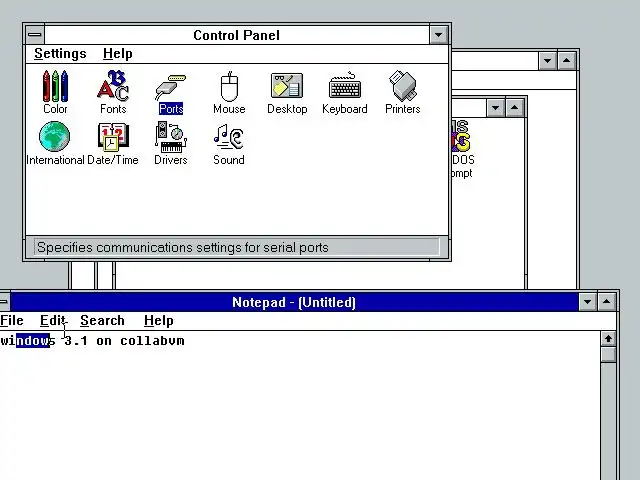Minimize the Control Panel window
Image resolution: width=640 pixels, height=480 pixels.
439,35
